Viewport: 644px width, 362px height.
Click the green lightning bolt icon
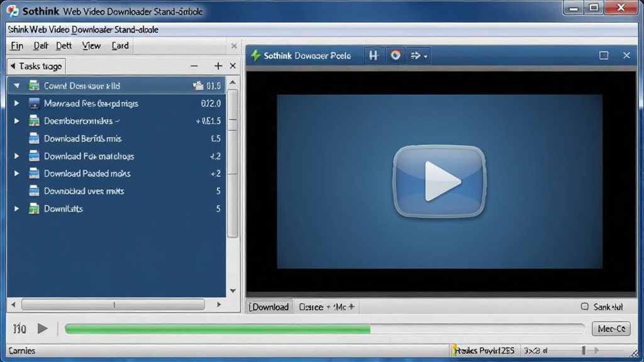coord(255,55)
